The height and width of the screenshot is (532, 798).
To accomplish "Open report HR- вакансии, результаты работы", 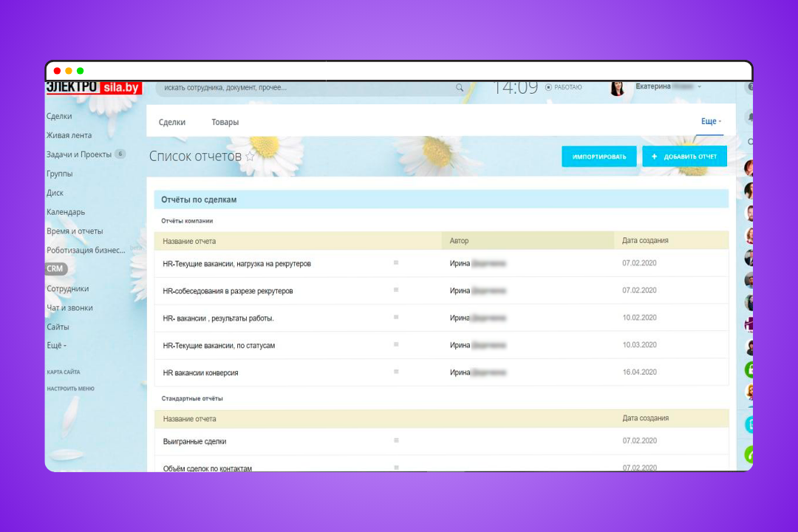I will 218,318.
